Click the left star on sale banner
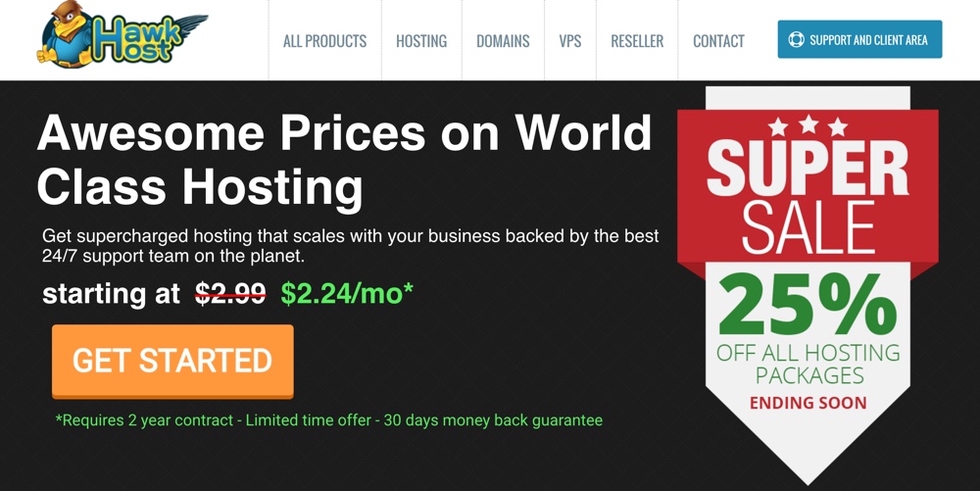This screenshot has width=980, height=491. pyautogui.click(x=778, y=128)
